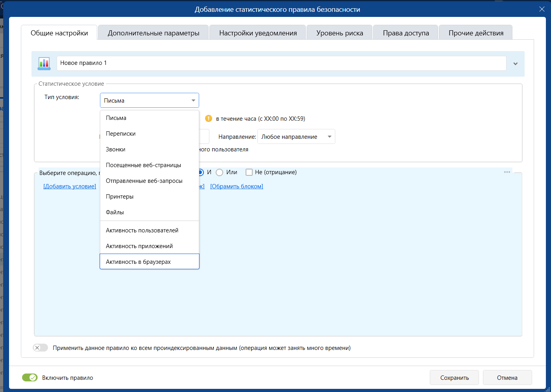Click the yellow warning icon near hour text
The height and width of the screenshot is (392, 551).
[x=209, y=118]
